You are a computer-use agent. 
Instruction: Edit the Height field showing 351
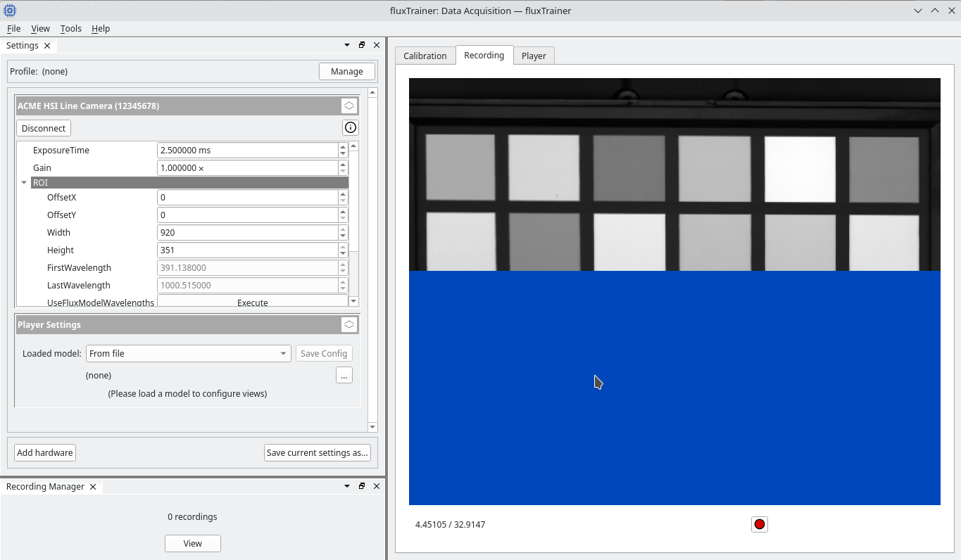(248, 250)
